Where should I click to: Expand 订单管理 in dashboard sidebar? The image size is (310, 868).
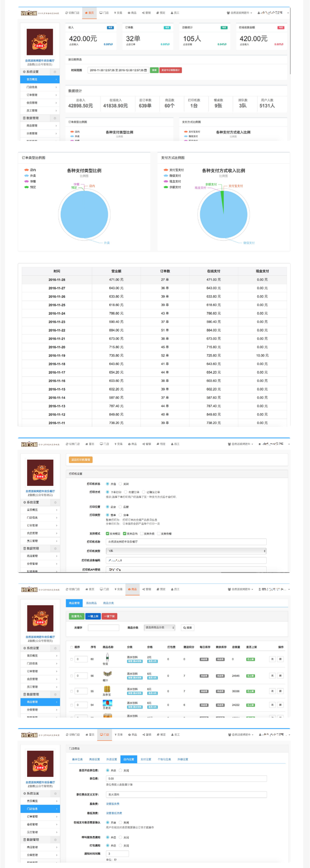tap(40, 95)
